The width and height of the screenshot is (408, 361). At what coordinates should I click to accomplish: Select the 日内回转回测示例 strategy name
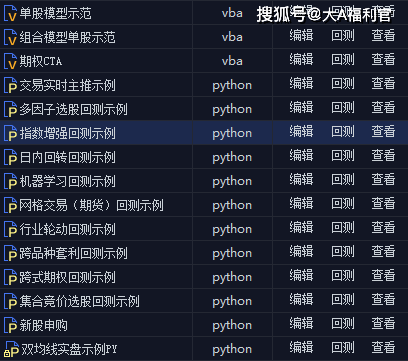coord(67,157)
